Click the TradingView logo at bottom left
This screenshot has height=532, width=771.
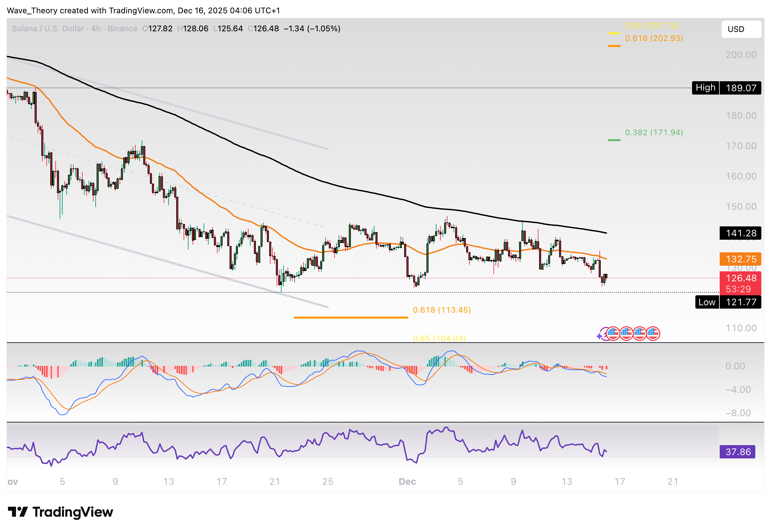coord(60,512)
